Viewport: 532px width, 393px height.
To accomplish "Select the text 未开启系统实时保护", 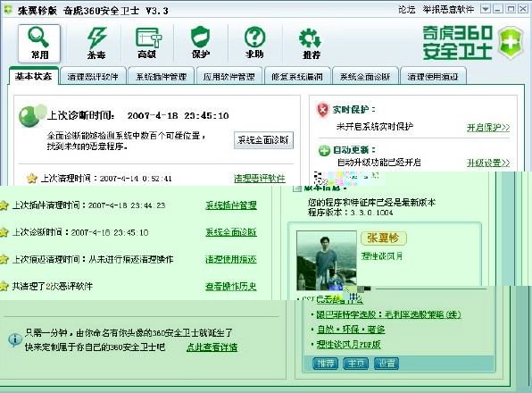I will click(375, 127).
